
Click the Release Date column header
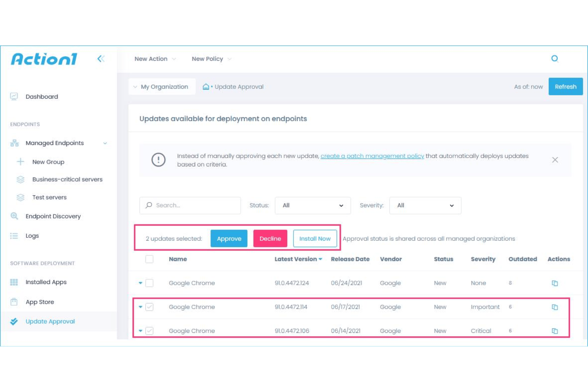pos(350,259)
